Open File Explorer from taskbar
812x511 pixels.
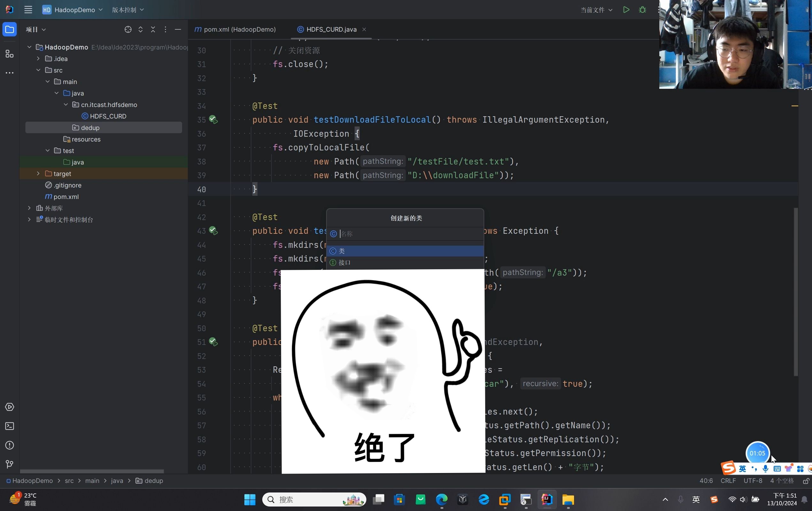[568, 500]
